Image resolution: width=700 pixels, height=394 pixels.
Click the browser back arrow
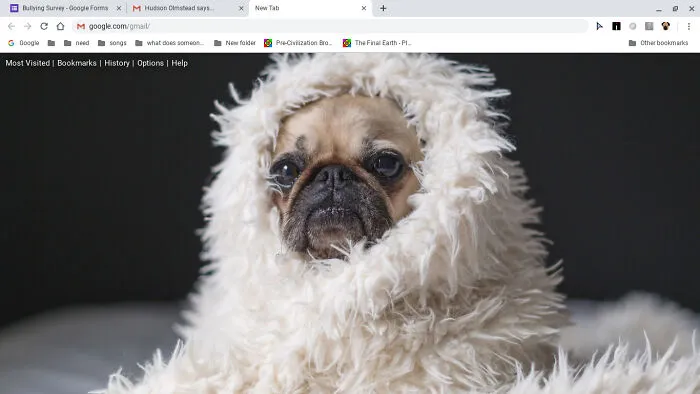(11, 26)
